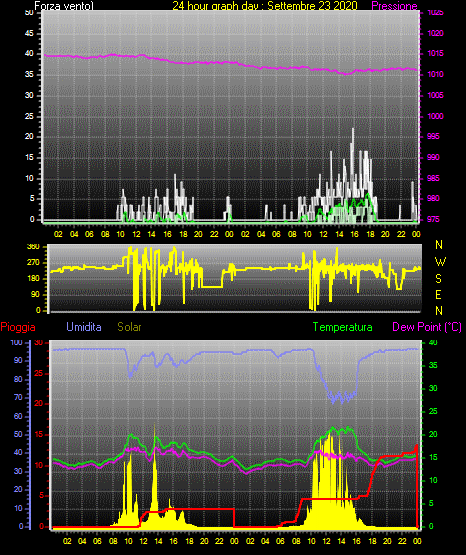Click the red rain peak near midnight
The height and width of the screenshot is (555, 466).
417,446
